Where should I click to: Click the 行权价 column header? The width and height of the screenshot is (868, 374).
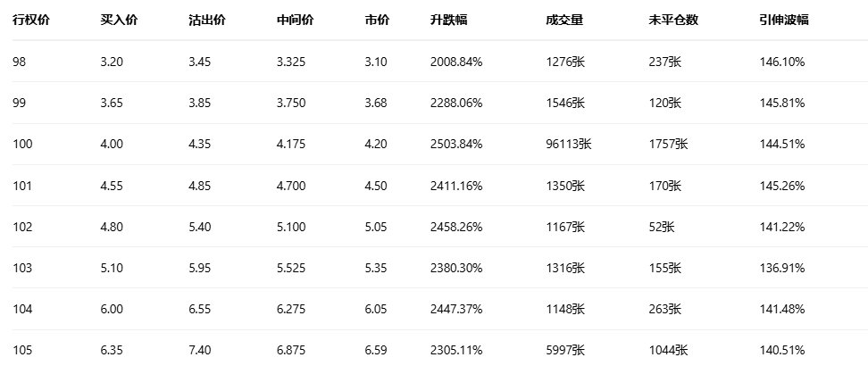[x=31, y=21]
